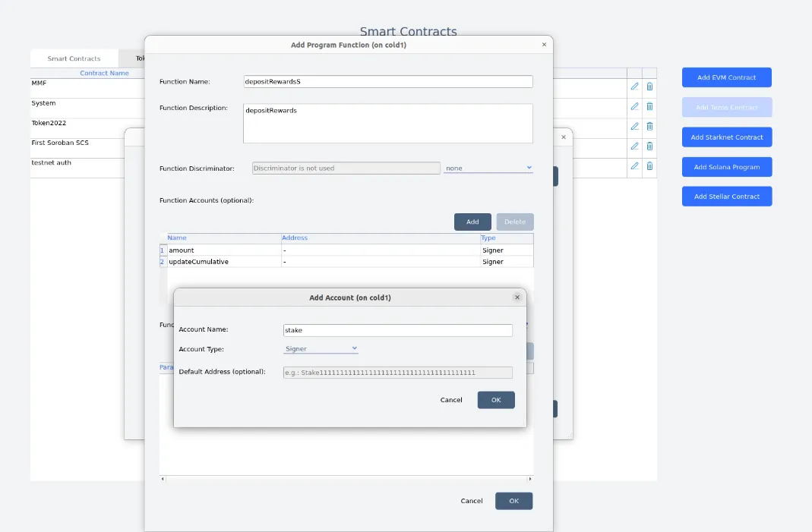This screenshot has height=532, width=812.
Task: Cancel the Add Account dialog
Action: pos(451,400)
